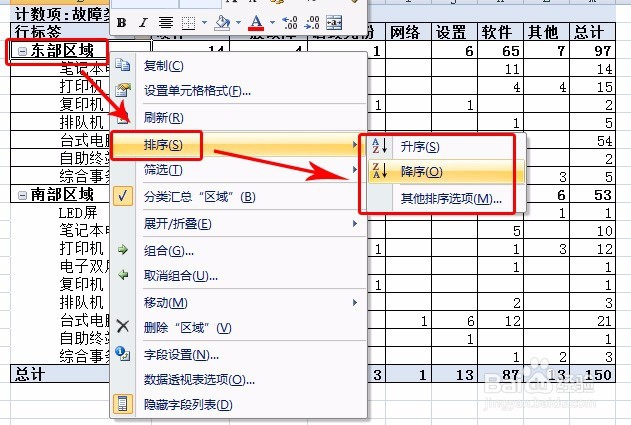Click the borders icon in mini toolbar

click(x=188, y=23)
